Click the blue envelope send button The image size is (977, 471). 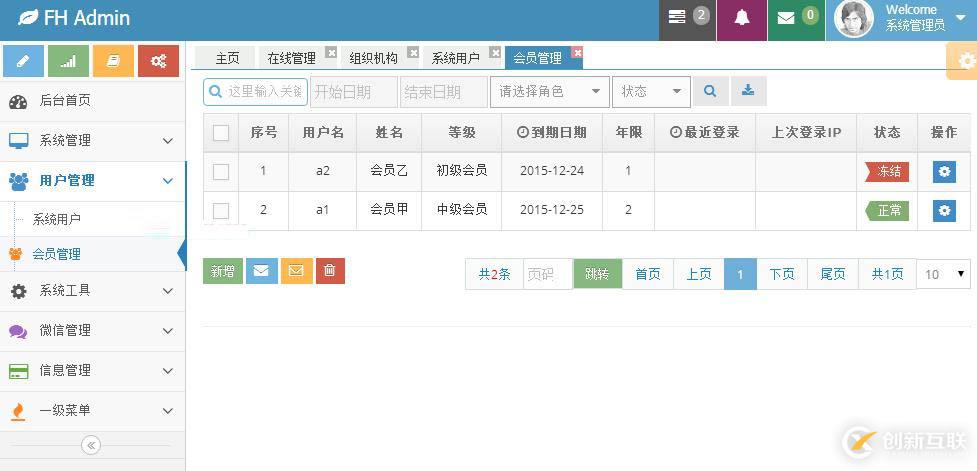[262, 271]
